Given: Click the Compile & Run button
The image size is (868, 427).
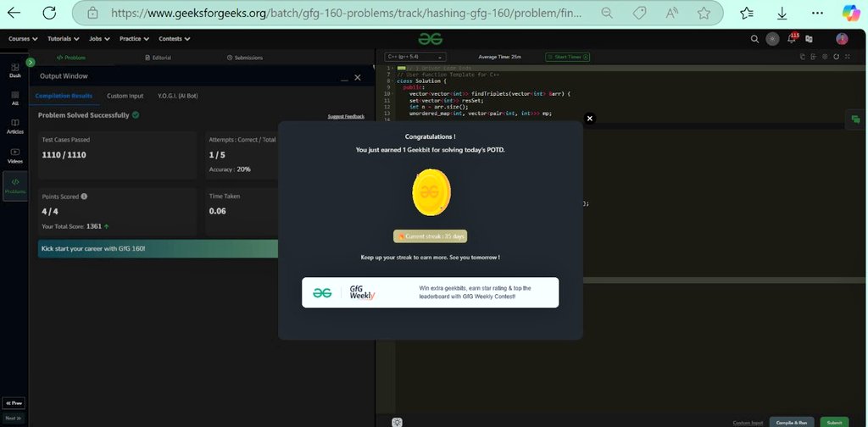Looking at the screenshot, I should (x=792, y=422).
